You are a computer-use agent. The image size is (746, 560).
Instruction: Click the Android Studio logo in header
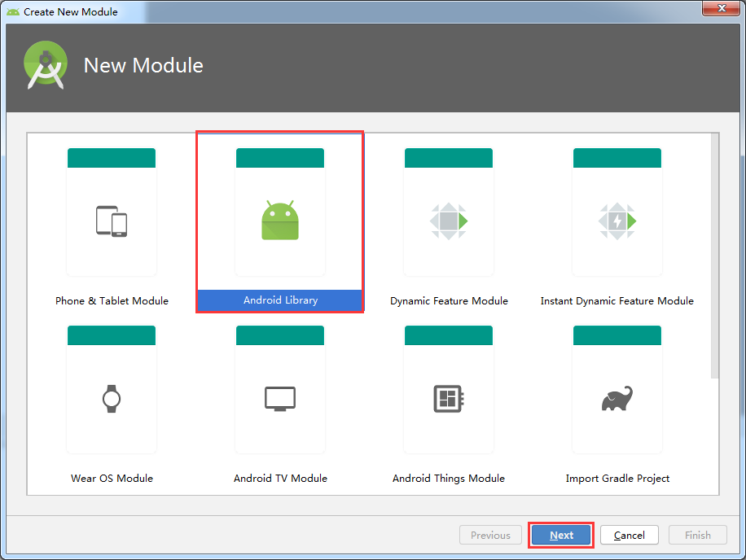pos(46,65)
